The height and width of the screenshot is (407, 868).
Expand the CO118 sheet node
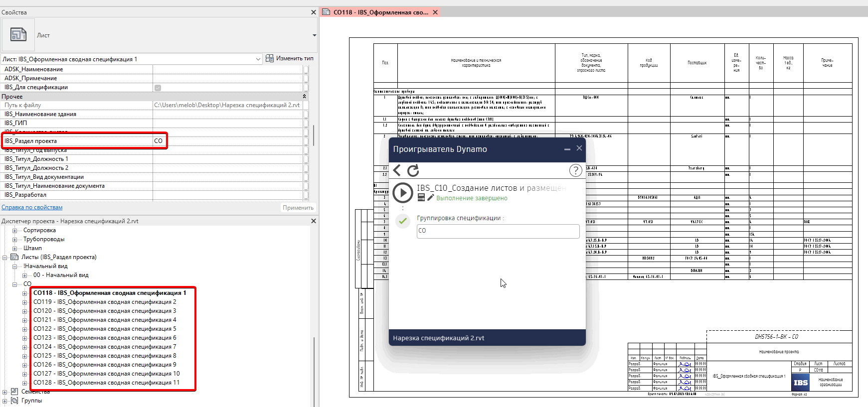(x=24, y=293)
